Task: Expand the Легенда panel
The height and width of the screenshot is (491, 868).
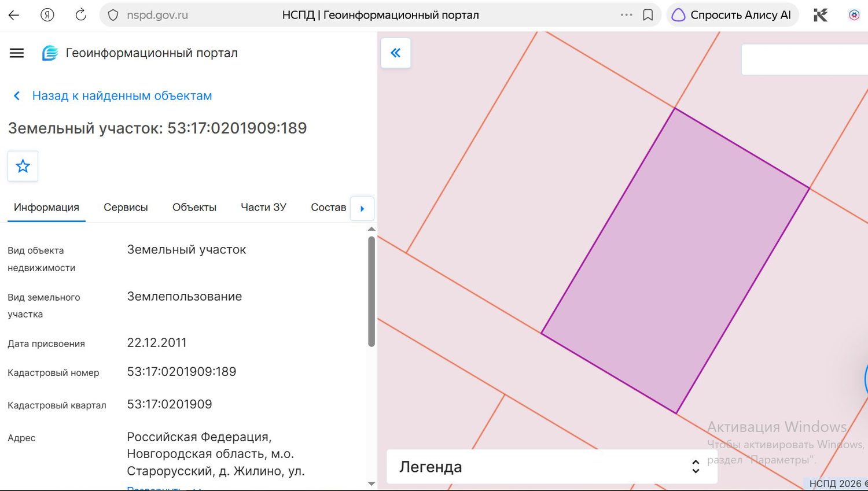Action: click(552, 467)
